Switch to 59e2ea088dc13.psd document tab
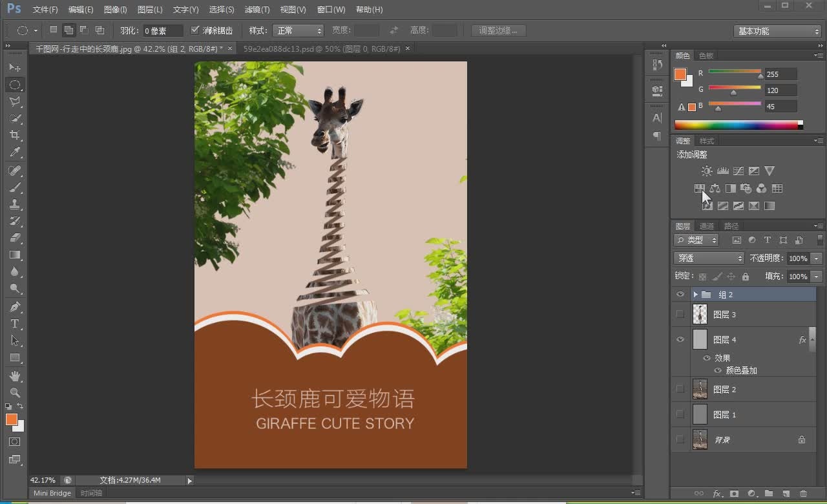Viewport: 827px width, 504px height. click(322, 48)
